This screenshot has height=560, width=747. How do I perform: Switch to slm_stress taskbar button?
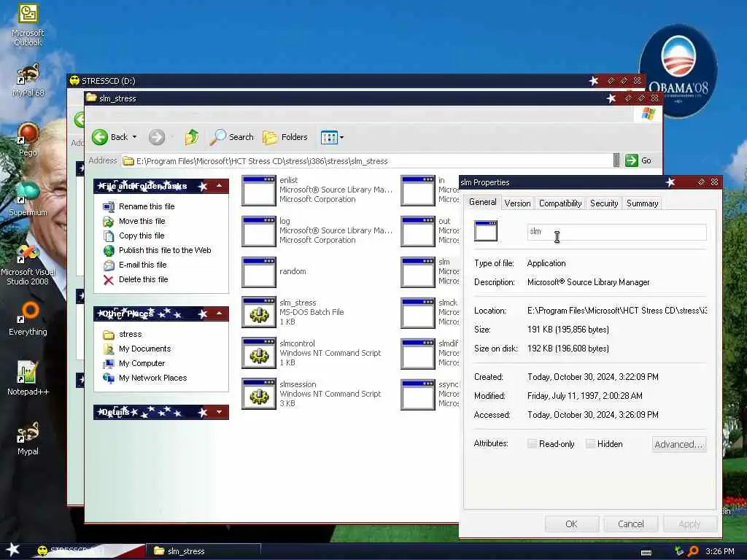tap(204, 551)
